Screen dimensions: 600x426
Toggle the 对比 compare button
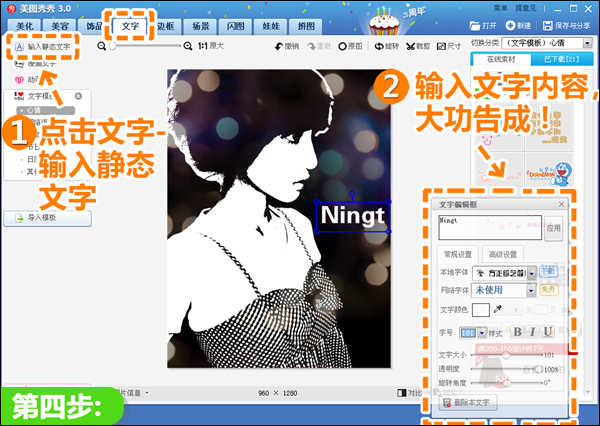point(410,393)
